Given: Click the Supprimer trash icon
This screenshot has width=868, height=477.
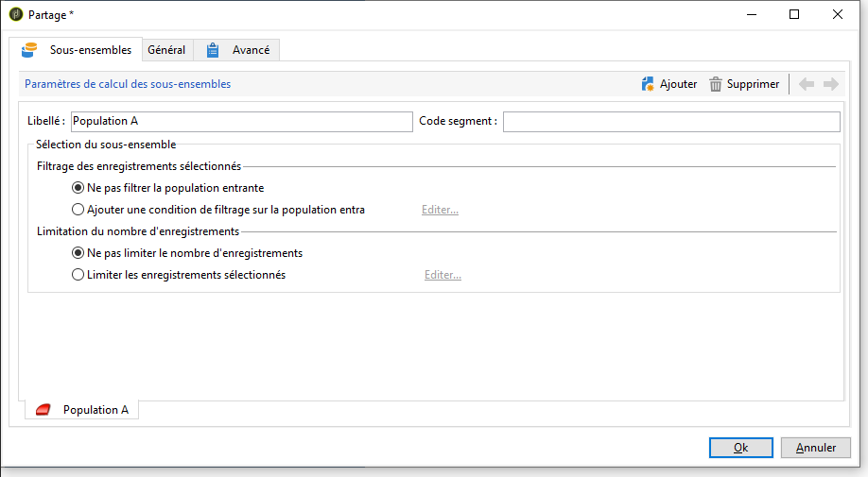Looking at the screenshot, I should tap(716, 84).
